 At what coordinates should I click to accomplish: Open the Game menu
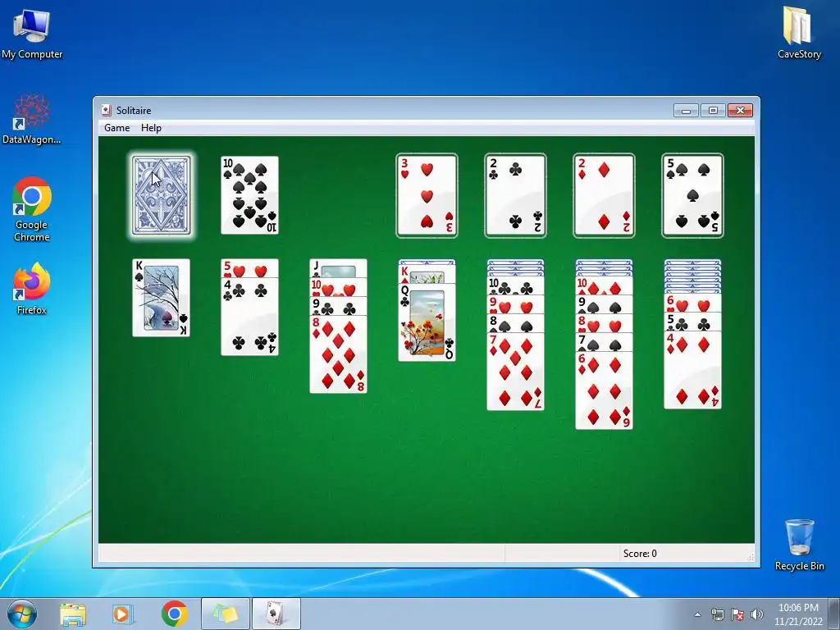(x=116, y=127)
